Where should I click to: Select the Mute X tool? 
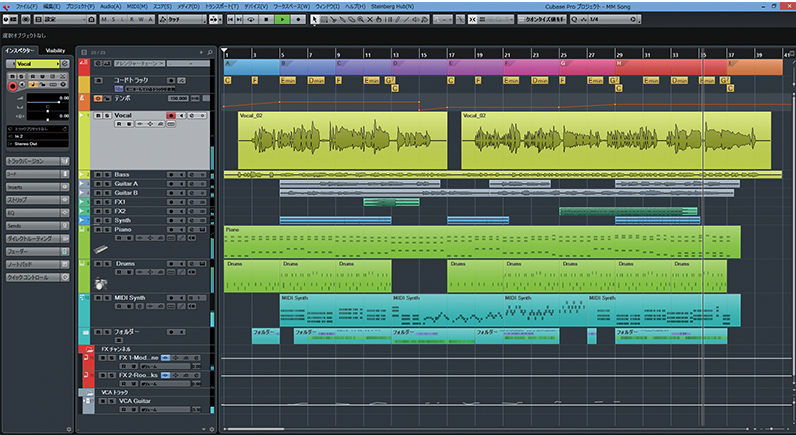pyautogui.click(x=370, y=19)
